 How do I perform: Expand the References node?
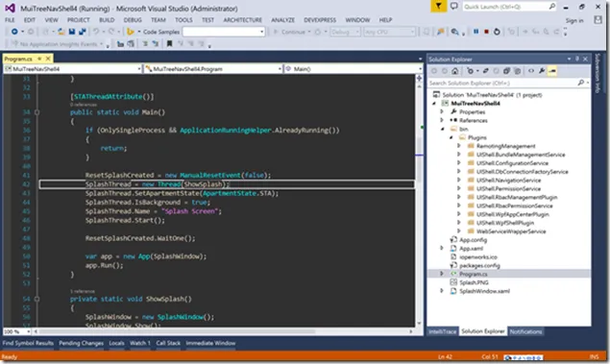[442, 121]
